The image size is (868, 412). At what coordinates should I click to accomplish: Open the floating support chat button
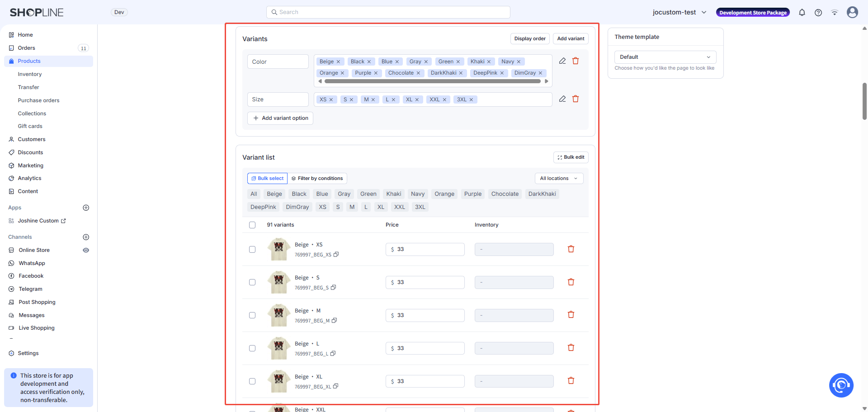click(841, 385)
